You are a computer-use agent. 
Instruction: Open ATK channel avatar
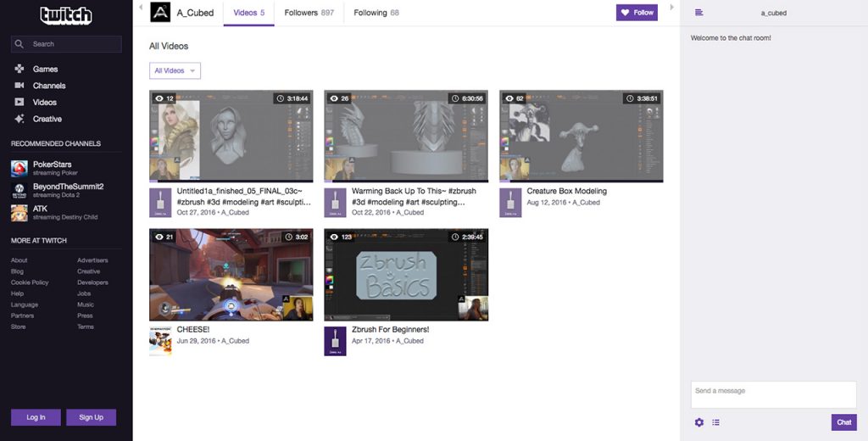[19, 213]
